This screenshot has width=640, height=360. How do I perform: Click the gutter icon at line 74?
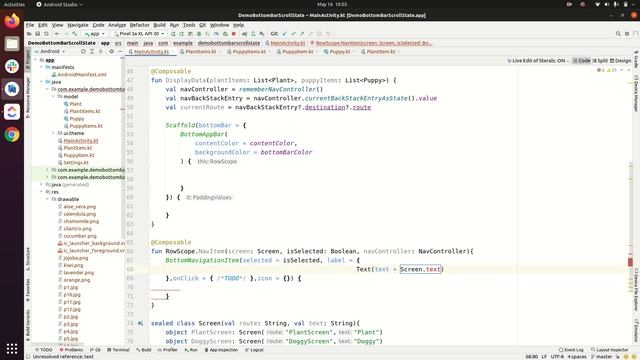click(140, 323)
